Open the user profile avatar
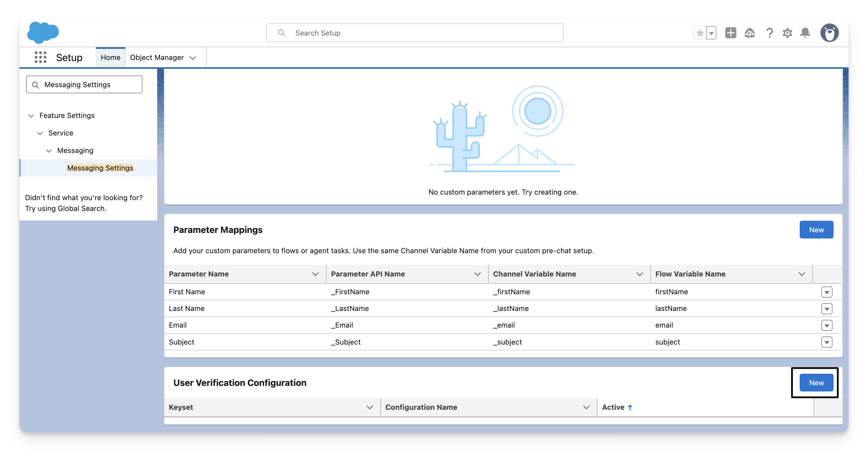Viewport: 868px width, 452px height. point(829,33)
